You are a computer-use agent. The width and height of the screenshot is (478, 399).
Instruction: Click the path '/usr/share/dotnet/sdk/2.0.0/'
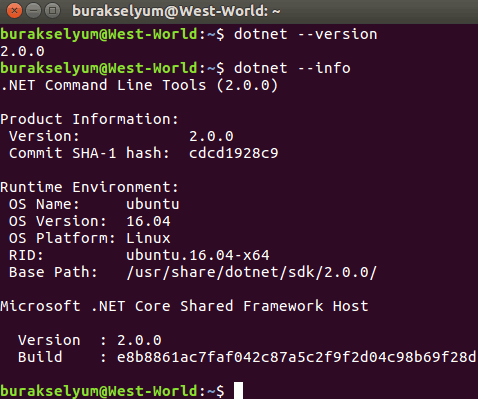[251, 273]
